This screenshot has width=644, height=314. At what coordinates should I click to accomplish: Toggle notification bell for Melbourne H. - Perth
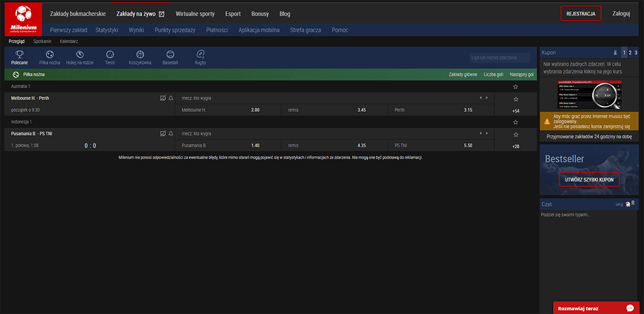[x=170, y=99]
